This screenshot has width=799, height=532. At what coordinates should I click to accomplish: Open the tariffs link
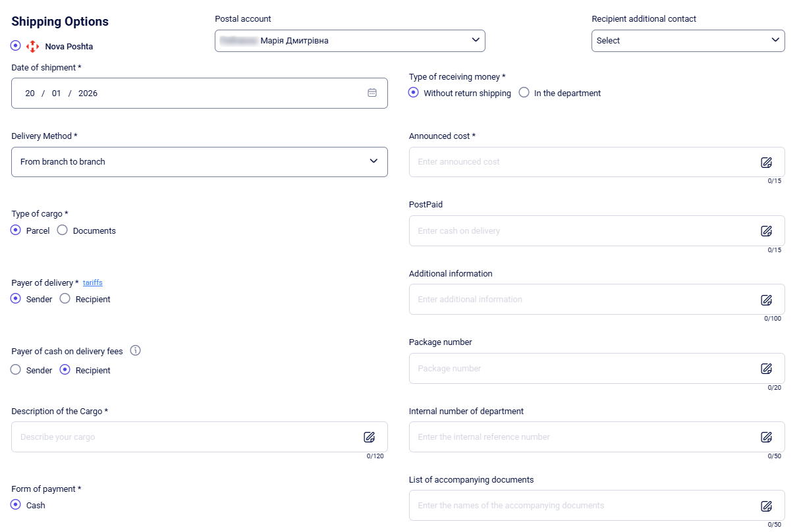92,282
